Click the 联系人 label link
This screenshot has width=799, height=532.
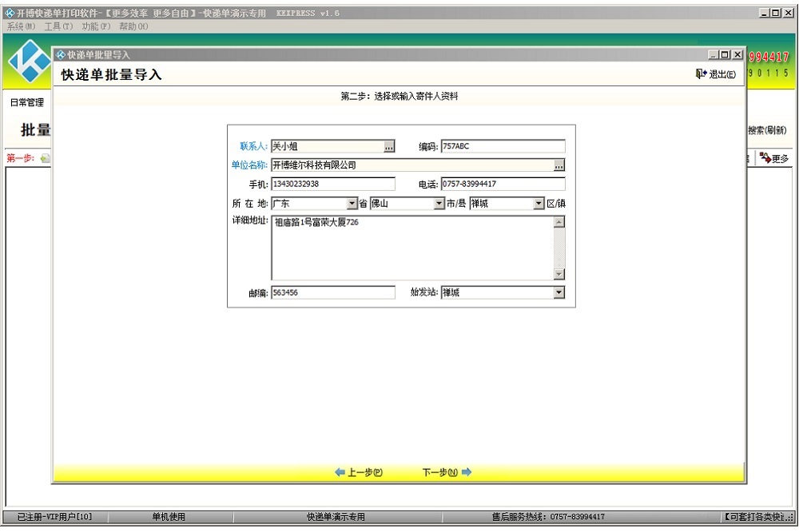pos(253,146)
